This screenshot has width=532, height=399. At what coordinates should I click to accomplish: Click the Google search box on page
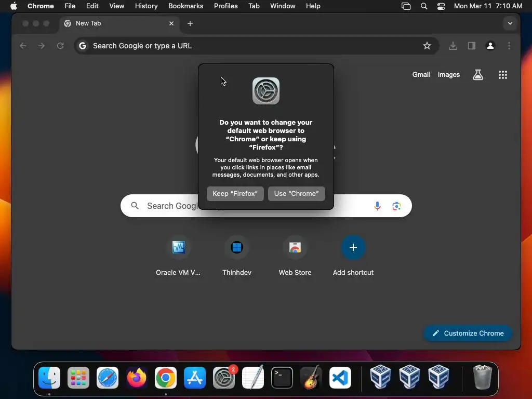[x=266, y=206]
